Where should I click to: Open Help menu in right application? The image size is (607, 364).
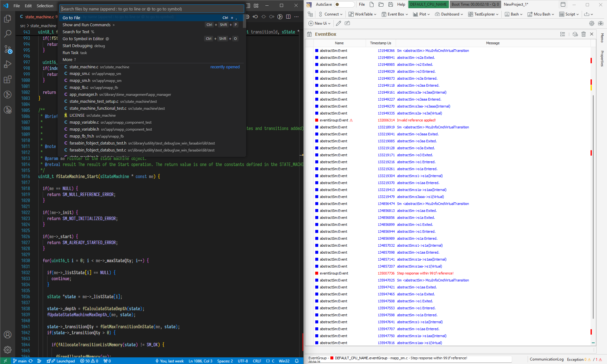(x=401, y=4)
